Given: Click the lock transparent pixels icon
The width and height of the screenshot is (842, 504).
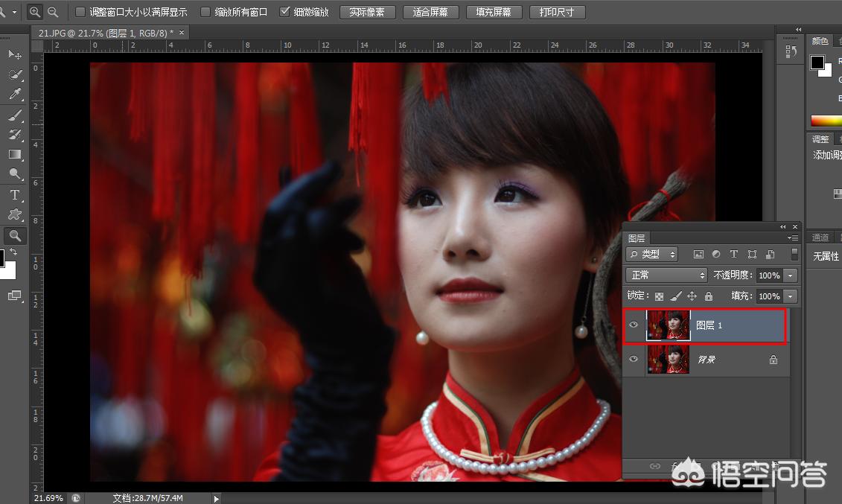Looking at the screenshot, I should [x=659, y=296].
